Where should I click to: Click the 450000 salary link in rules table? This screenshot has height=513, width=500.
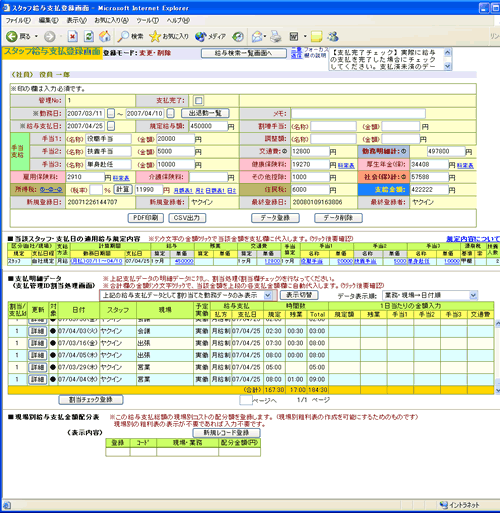coord(184,261)
